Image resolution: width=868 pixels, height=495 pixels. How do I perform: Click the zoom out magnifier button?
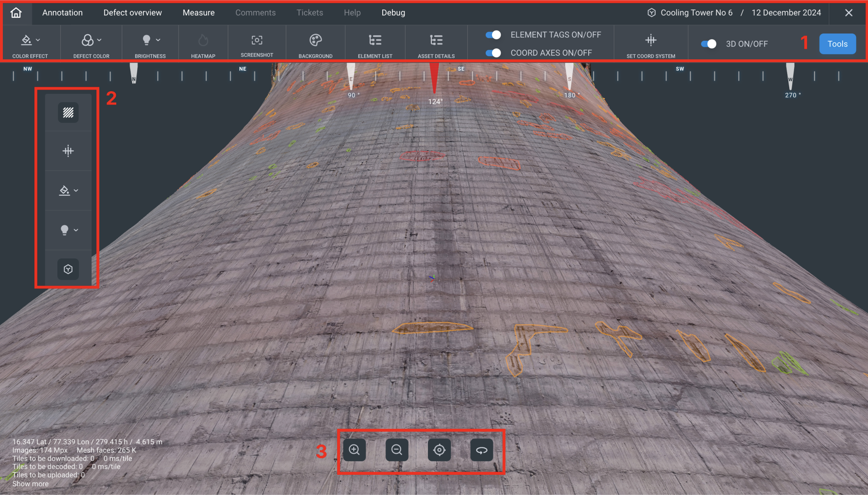coord(397,450)
